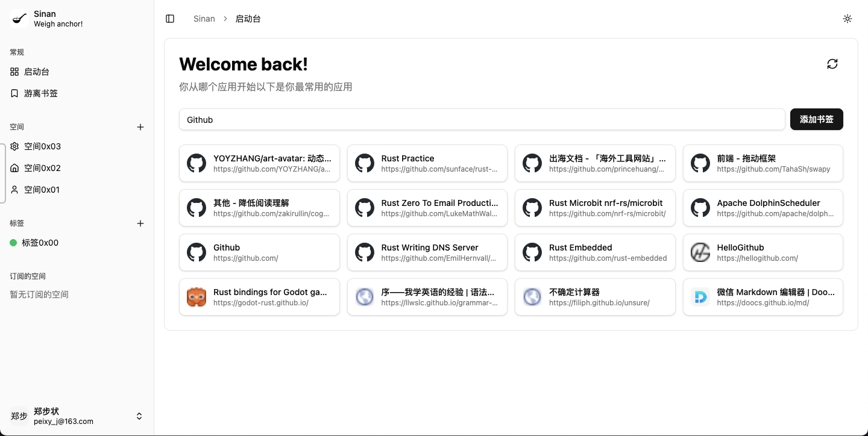Click the peixy_j@163.com email text

pyautogui.click(x=63, y=422)
